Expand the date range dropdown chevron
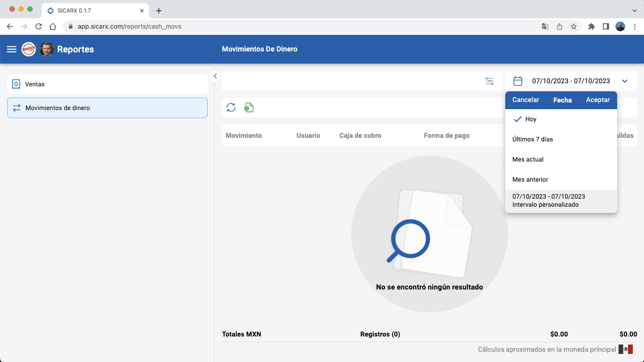Viewport: 644px width, 362px height. click(x=625, y=81)
